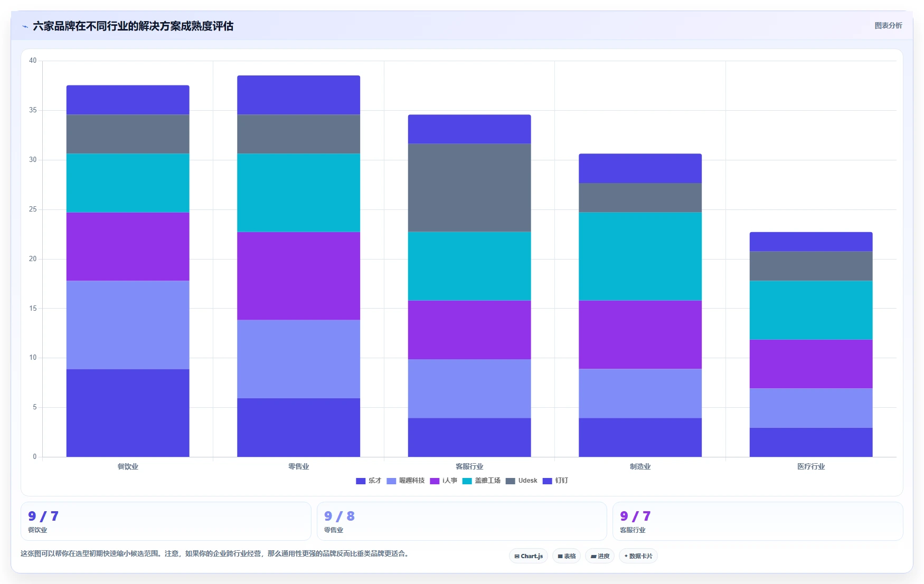Click the y-axis value 10
This screenshot has height=584, width=924.
coord(33,358)
